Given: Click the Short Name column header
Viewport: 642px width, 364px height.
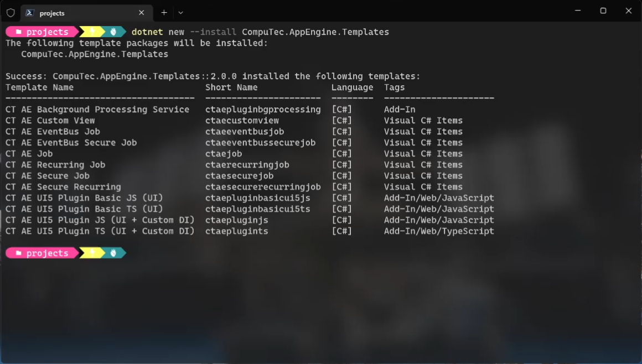Looking at the screenshot, I should point(231,87).
